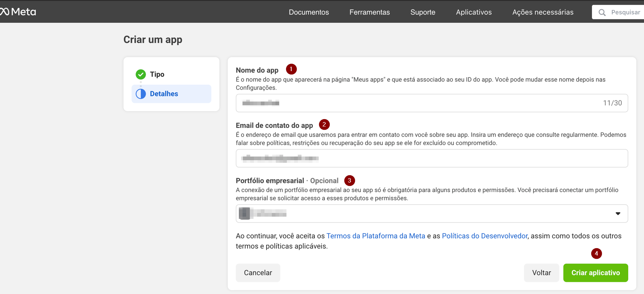Click red marker number 4
Screen dimensions: 644x294
click(596, 253)
